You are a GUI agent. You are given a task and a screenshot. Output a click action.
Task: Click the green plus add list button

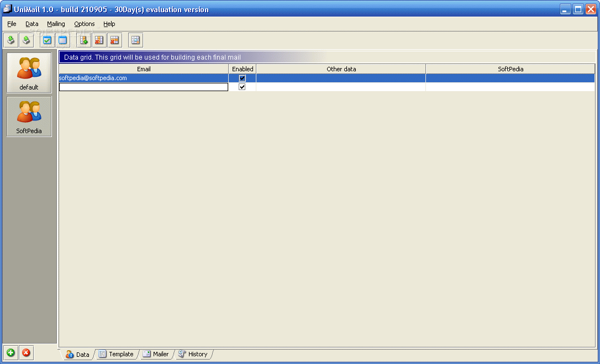click(10, 352)
